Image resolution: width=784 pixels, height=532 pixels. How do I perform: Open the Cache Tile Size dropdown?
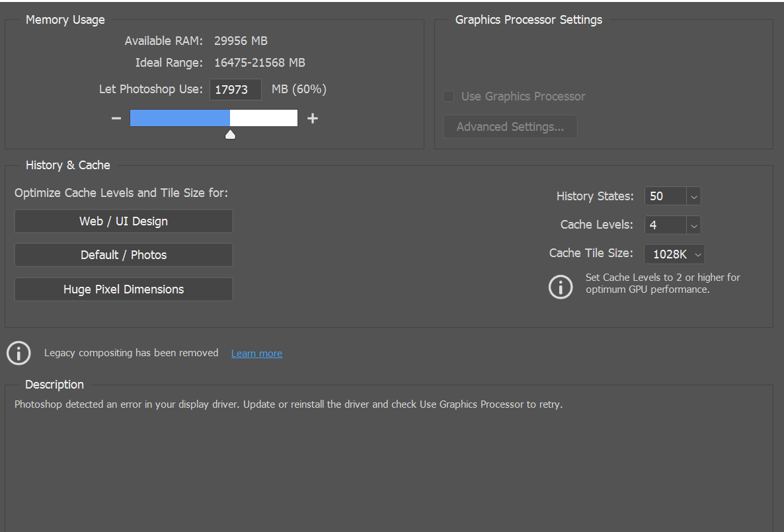(x=698, y=254)
